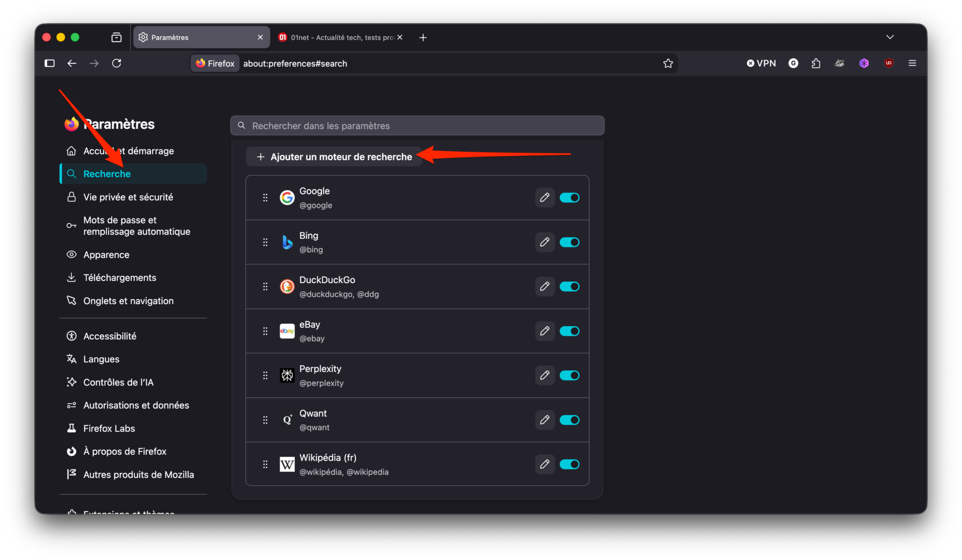Image resolution: width=962 pixels, height=560 pixels.
Task: Open the Extensions puzzle icon
Action: pyautogui.click(x=816, y=63)
